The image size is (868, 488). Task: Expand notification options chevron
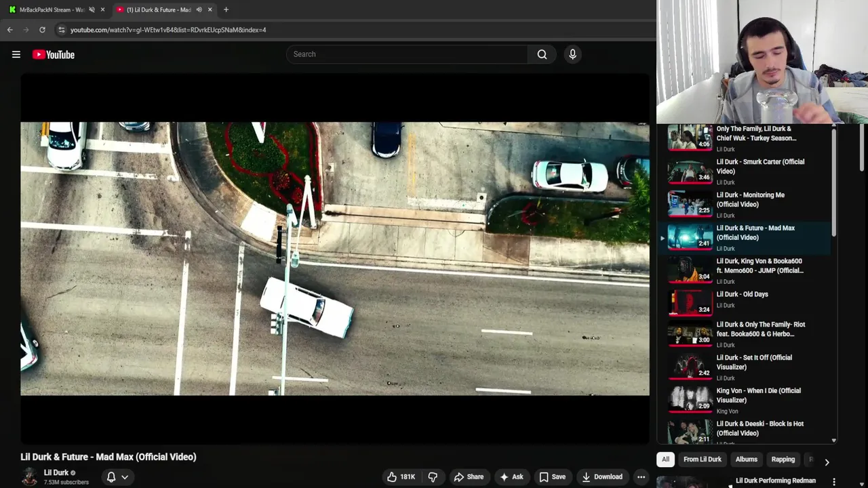tap(125, 476)
